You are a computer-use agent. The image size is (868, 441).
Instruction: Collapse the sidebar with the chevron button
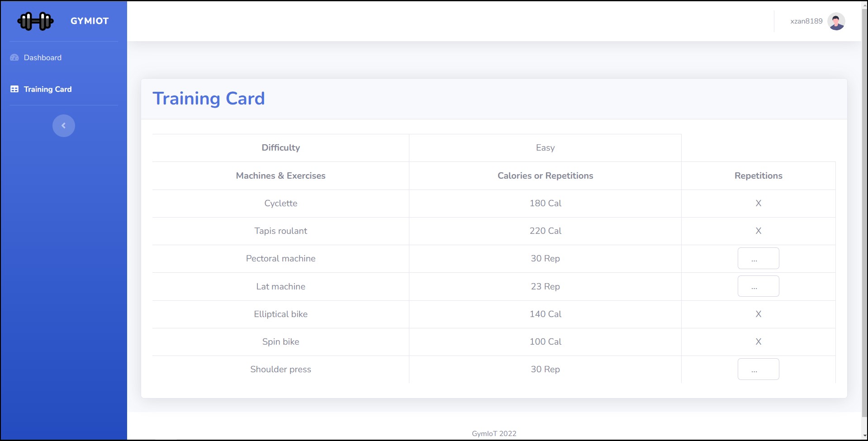[64, 126]
